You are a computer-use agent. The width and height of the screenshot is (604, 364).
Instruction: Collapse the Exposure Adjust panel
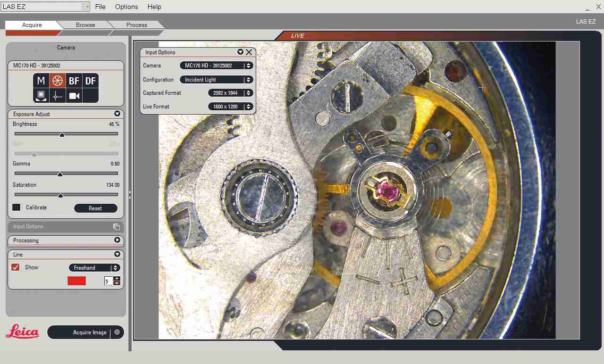click(x=117, y=114)
